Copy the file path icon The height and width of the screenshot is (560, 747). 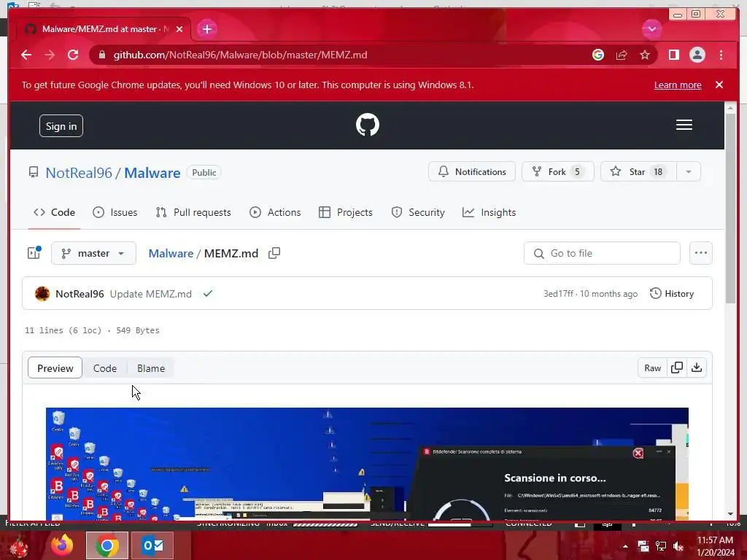(274, 253)
